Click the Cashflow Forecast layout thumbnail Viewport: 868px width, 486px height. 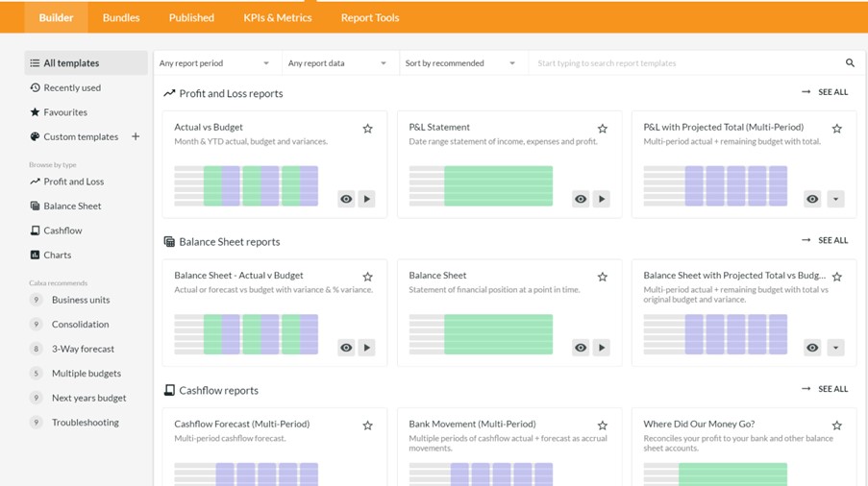(246, 474)
